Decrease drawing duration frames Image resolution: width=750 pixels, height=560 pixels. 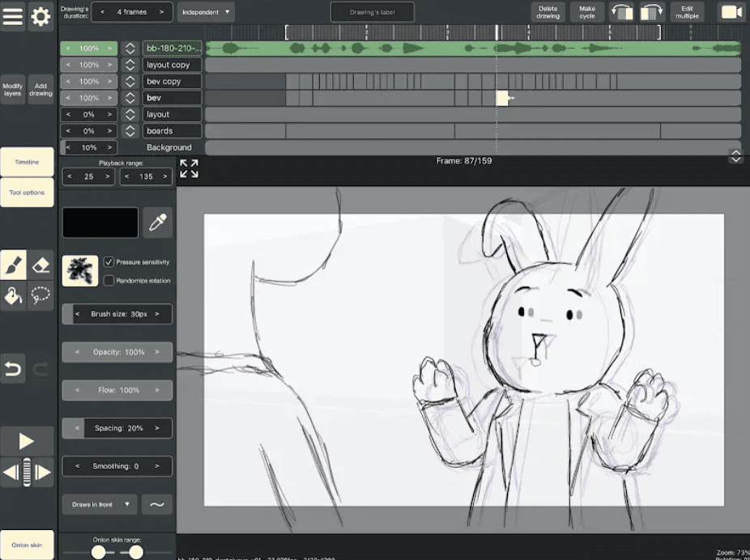coord(102,12)
